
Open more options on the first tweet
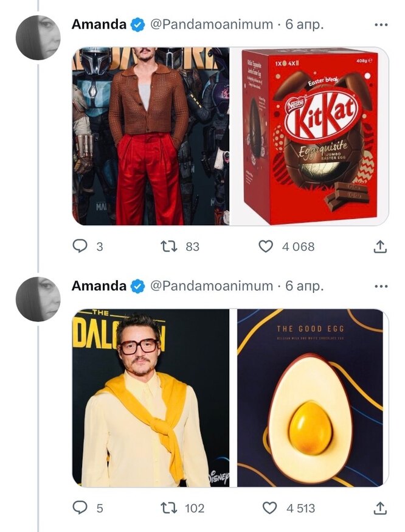381,25
